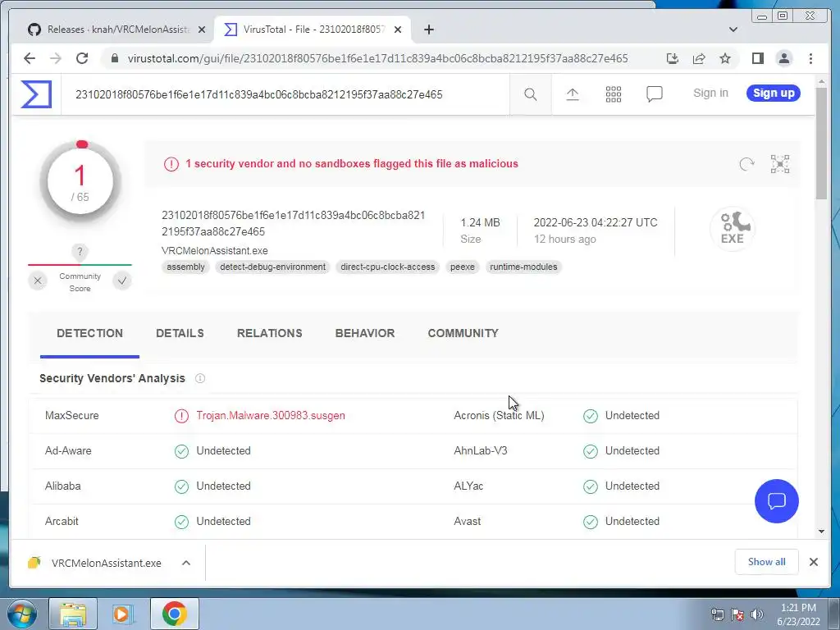Switch to Releases knah/VRCMelonAssistant browser tab
This screenshot has width=840, height=630.
tap(116, 30)
